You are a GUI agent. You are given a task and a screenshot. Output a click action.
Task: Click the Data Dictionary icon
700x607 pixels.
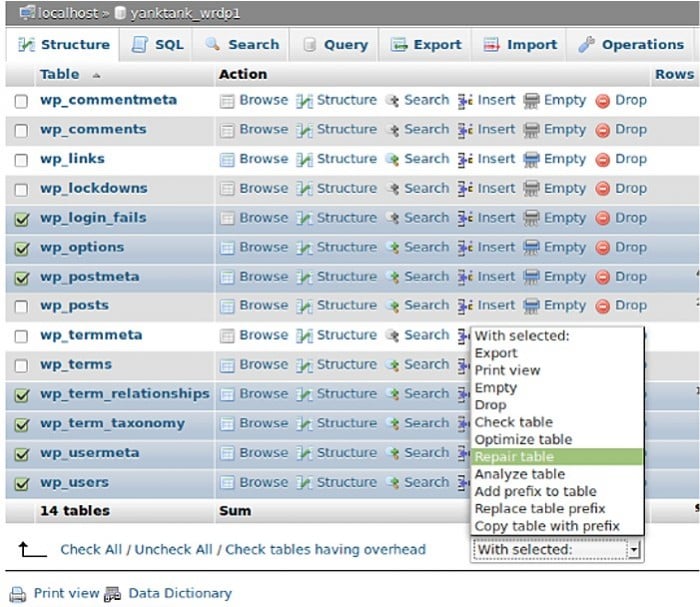[x=112, y=594]
